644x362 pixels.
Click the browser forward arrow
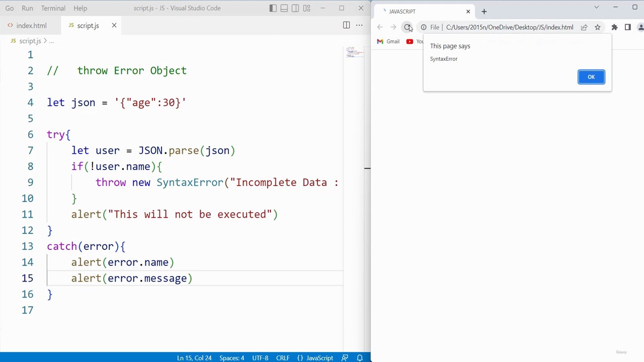[x=393, y=27]
